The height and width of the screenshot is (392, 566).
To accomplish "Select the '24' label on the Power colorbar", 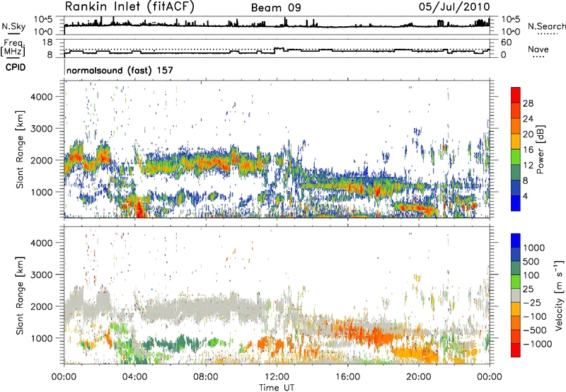I will pyautogui.click(x=528, y=119).
